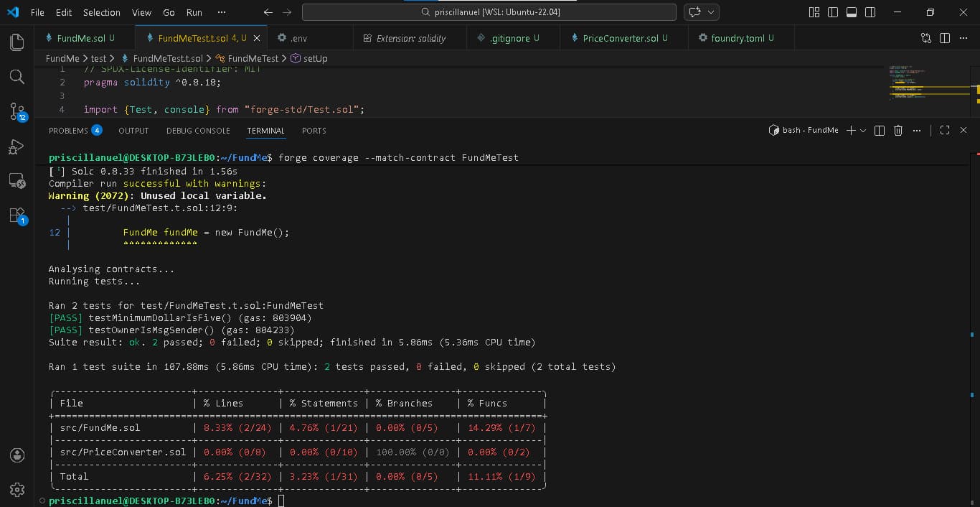The image size is (980, 507).
Task: Switch to the PROBLEMS panel tab
Action: click(x=68, y=131)
